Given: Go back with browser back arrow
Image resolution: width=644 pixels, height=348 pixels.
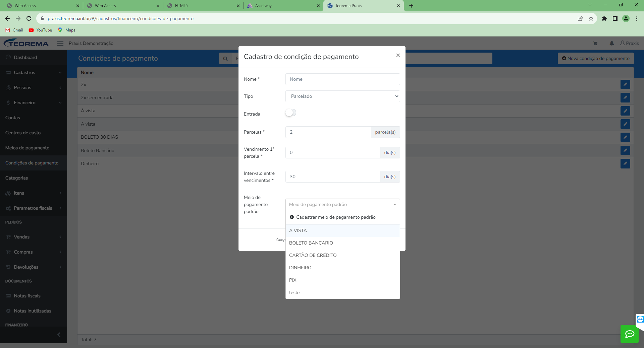Looking at the screenshot, I should (7, 18).
